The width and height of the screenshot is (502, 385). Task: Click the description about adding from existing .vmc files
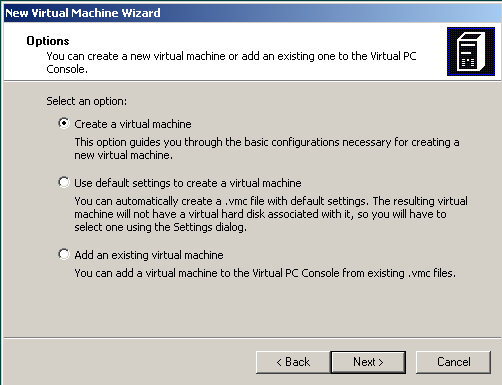pyautogui.click(x=265, y=273)
